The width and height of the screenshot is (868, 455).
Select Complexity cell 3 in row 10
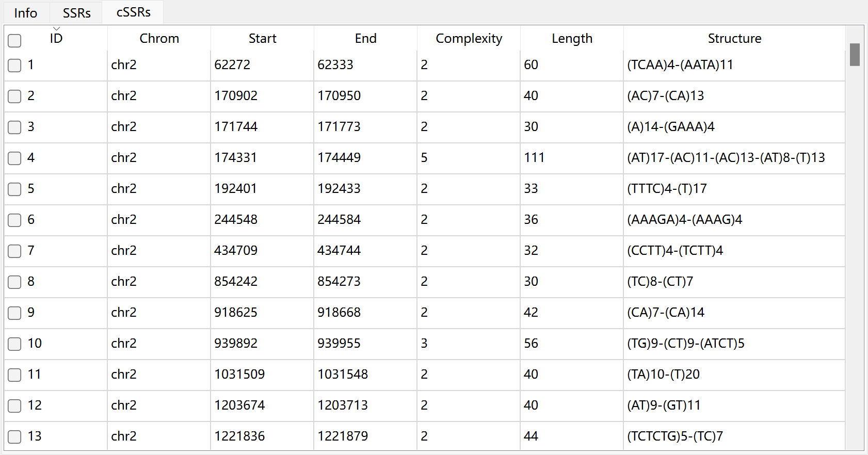(x=469, y=344)
